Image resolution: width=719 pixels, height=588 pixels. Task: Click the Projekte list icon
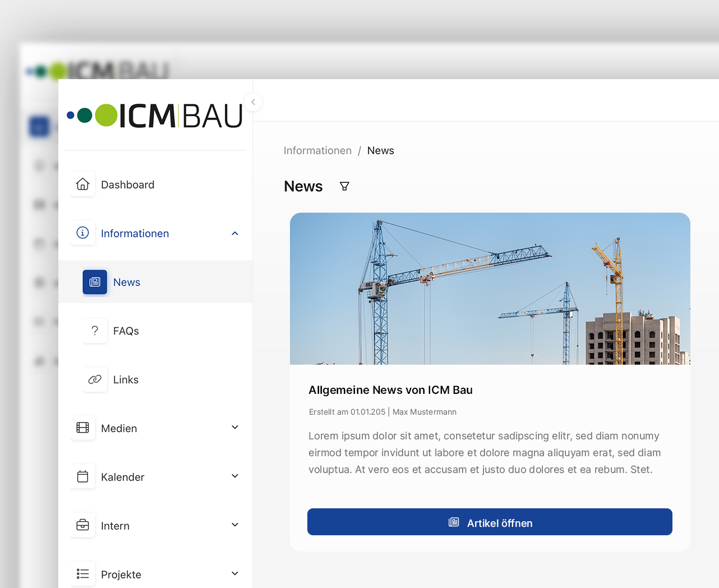[x=82, y=573]
